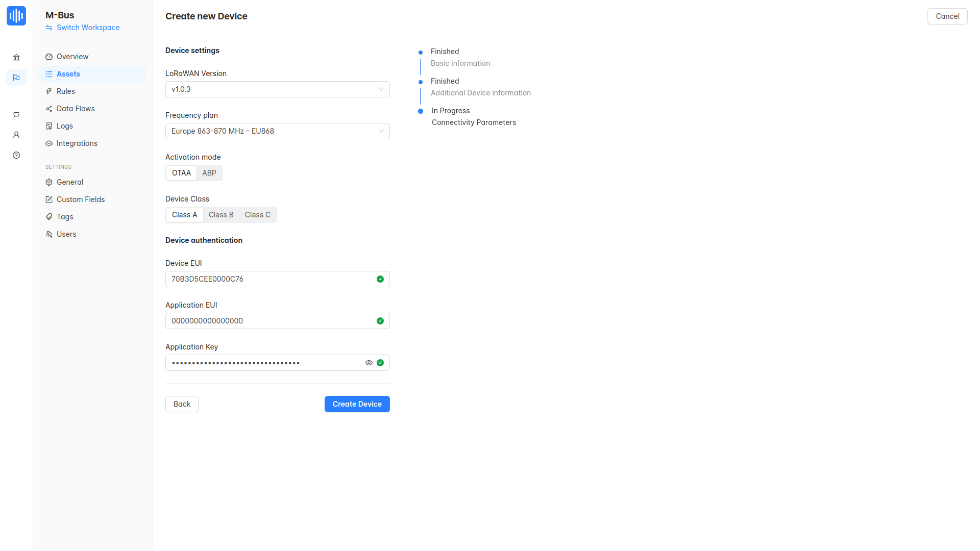The height and width of the screenshot is (551, 980).
Task: Click the arrows loop icon in rail
Action: pyautogui.click(x=16, y=114)
